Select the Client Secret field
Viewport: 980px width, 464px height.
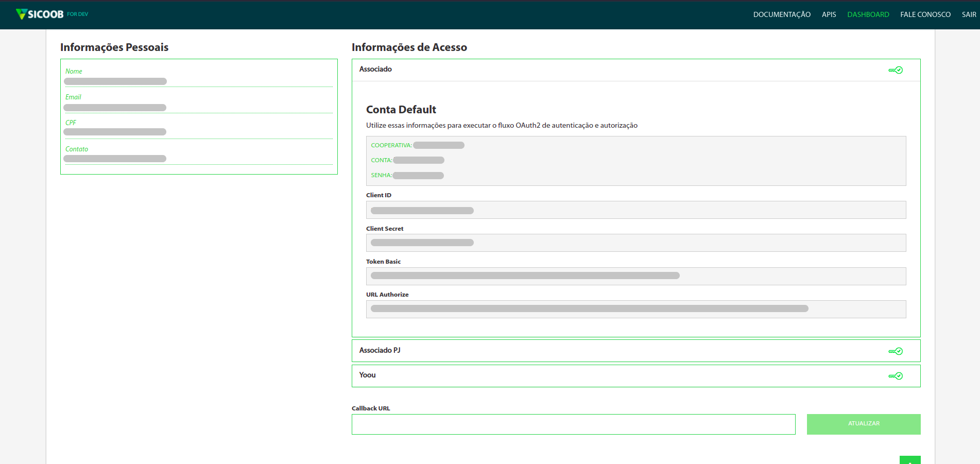pos(635,243)
